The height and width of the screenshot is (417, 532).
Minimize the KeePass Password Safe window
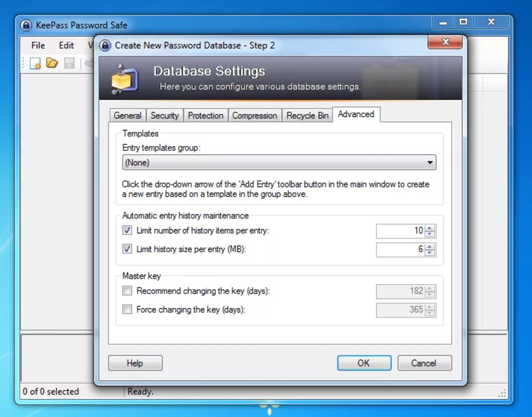point(443,22)
